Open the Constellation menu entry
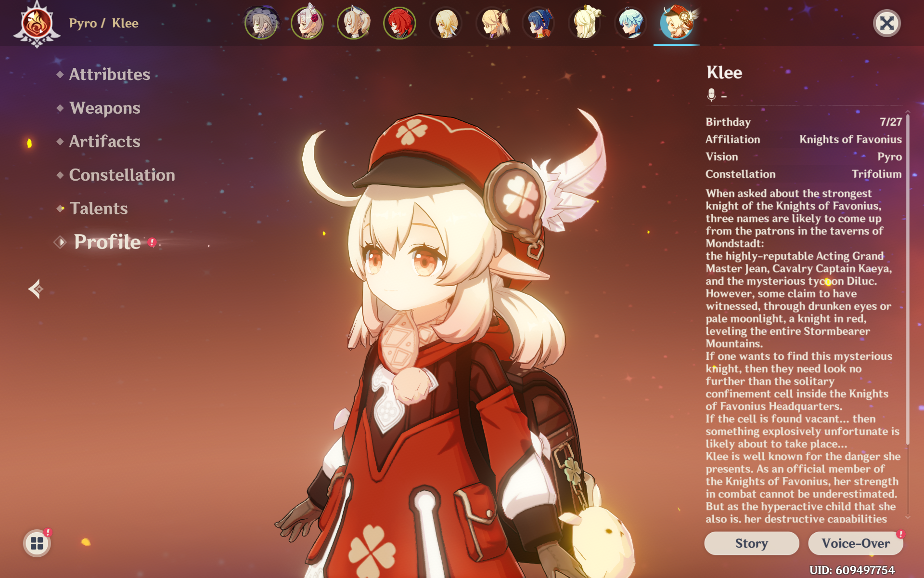Image resolution: width=924 pixels, height=578 pixels. (x=122, y=175)
